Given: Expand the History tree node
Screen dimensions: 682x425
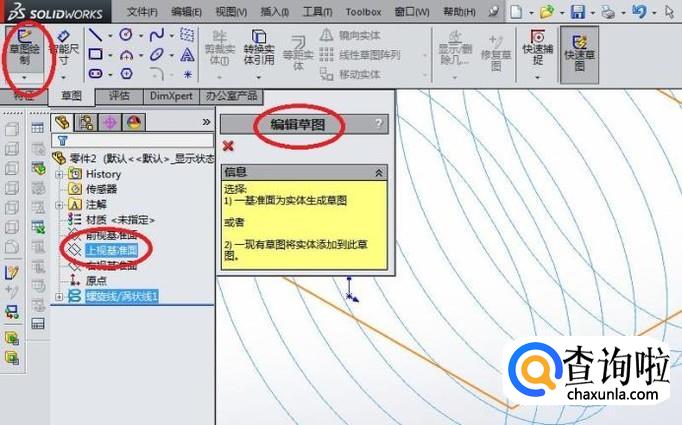Looking at the screenshot, I should click(60, 174).
